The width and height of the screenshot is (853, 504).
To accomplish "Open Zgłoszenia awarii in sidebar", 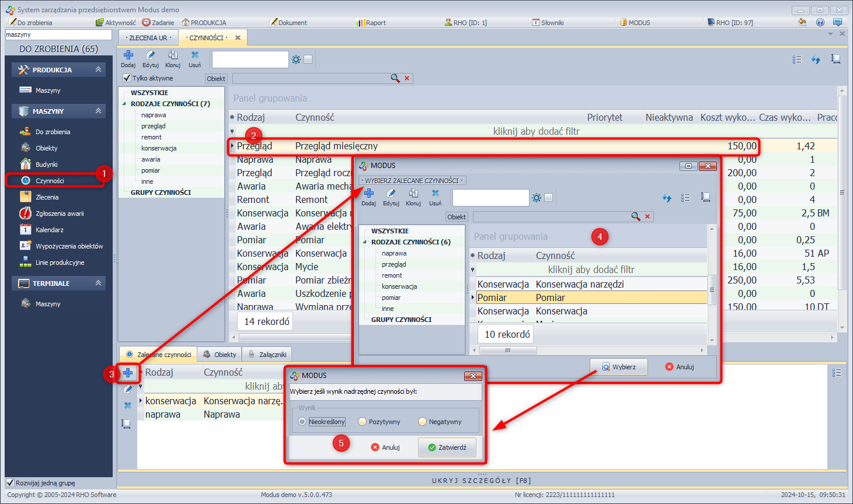I will [59, 213].
